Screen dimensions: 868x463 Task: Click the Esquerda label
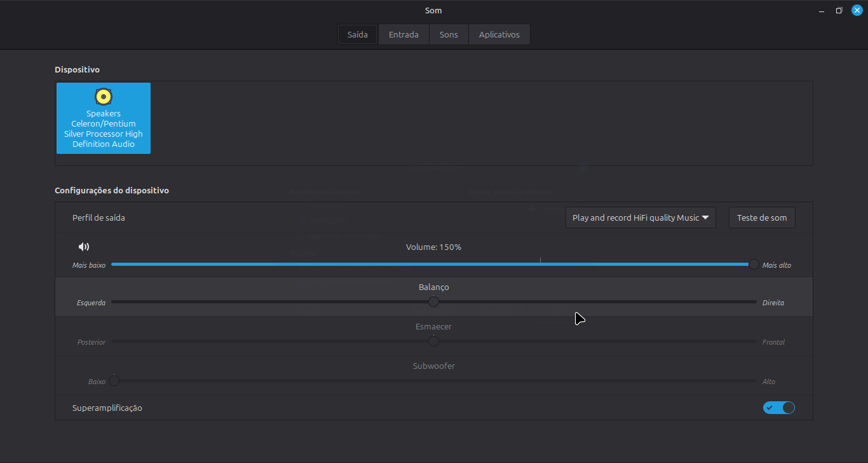(x=91, y=303)
